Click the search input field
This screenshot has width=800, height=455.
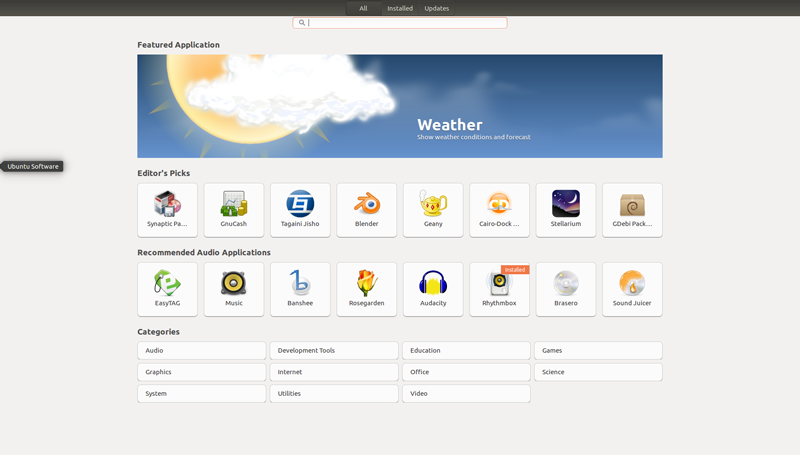tap(404, 22)
